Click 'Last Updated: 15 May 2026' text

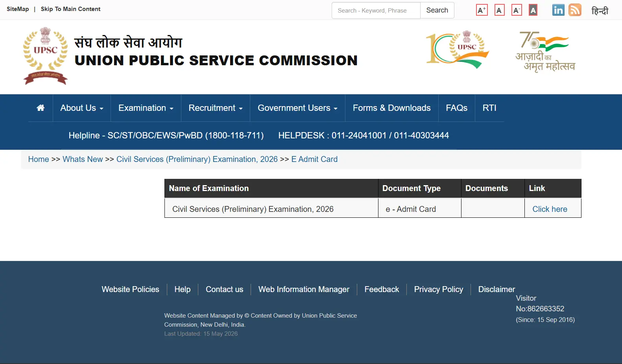click(x=201, y=334)
